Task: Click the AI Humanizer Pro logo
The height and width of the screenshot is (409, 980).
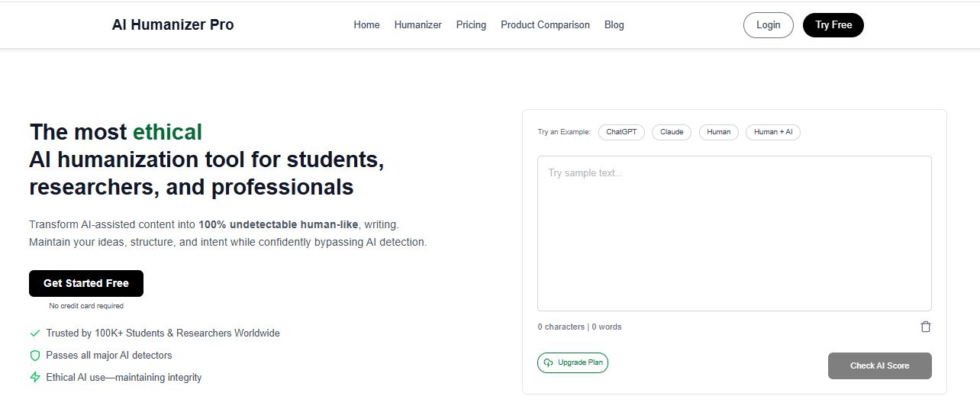Action: 172,24
